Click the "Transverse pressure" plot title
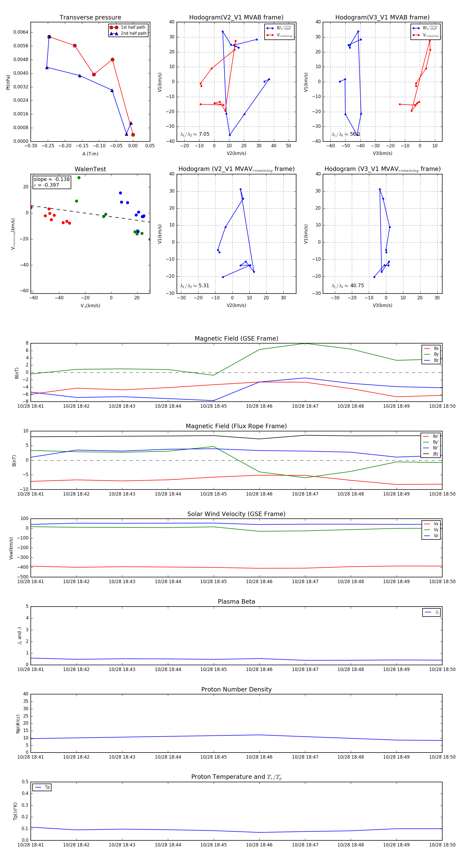This screenshot has width=473, height=868. 90,18
